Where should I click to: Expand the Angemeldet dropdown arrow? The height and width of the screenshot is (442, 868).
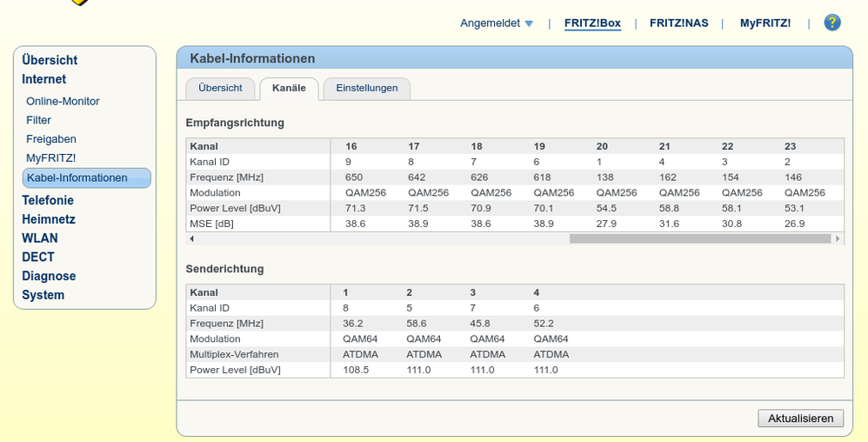pyautogui.click(x=529, y=23)
